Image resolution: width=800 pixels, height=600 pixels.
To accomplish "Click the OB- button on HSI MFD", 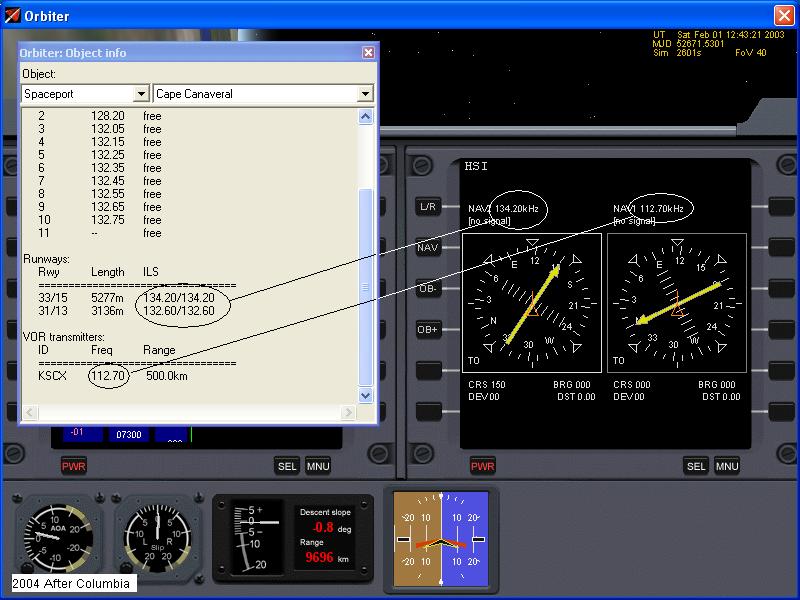I will [x=428, y=288].
